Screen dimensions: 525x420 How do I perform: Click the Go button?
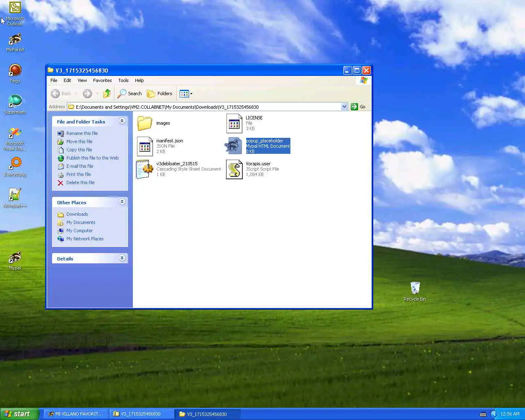tap(358, 107)
